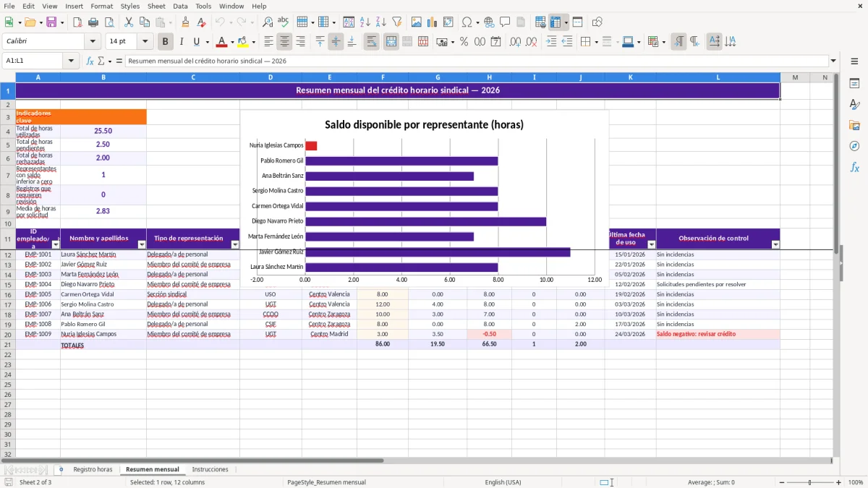Click the Sum sigma icon
The height and width of the screenshot is (488, 868).
coord(101,61)
